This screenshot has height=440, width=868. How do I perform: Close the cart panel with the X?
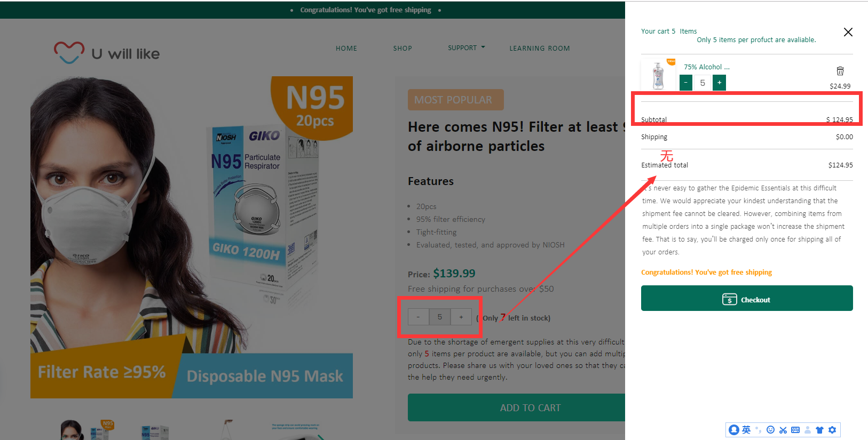tap(848, 32)
